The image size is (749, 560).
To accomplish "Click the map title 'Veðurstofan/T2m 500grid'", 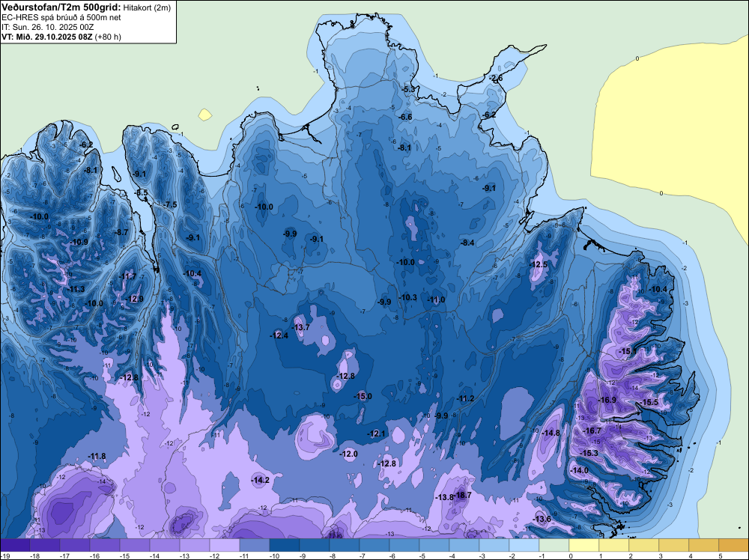I will [61, 7].
